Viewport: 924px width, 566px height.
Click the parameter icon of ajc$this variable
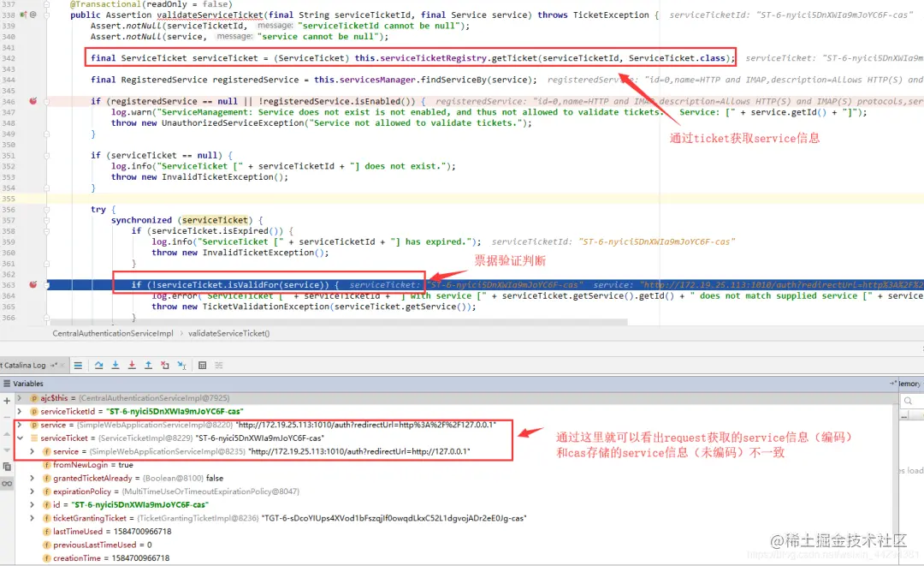click(34, 398)
